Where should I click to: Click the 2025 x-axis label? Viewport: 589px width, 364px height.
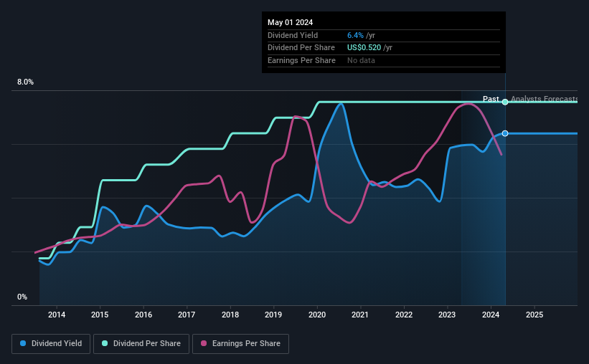pyautogui.click(x=534, y=315)
